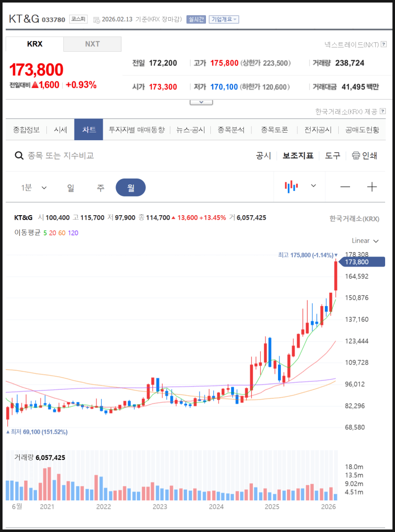The width and height of the screenshot is (395, 532).
Task: Open the 기업개요 dropdown
Action: (224, 19)
